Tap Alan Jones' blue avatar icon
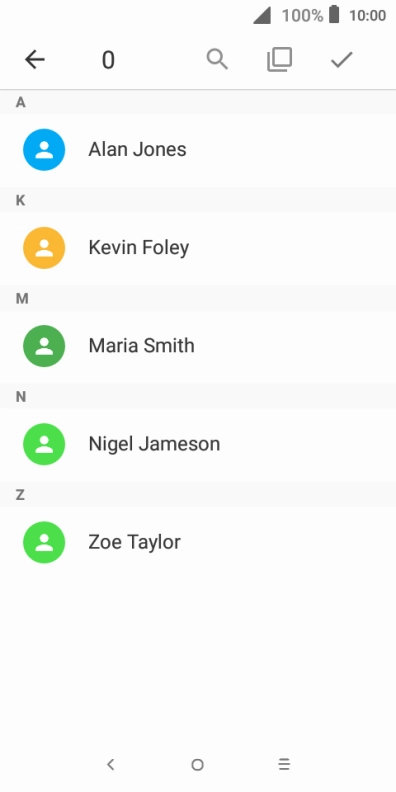The height and width of the screenshot is (792, 396). 44,150
